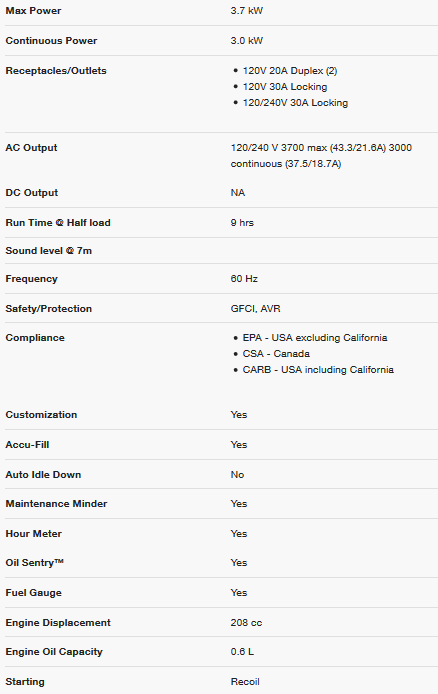This screenshot has width=438, height=694.
Task: Click the Sound level @ 7m label
Action: pyautogui.click(x=49, y=251)
